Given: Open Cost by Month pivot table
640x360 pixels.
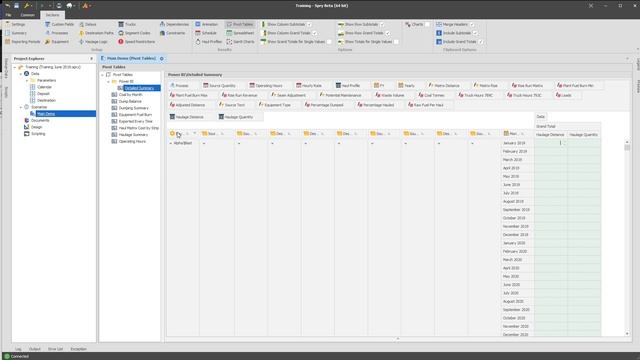Looking at the screenshot, I should tap(131, 95).
